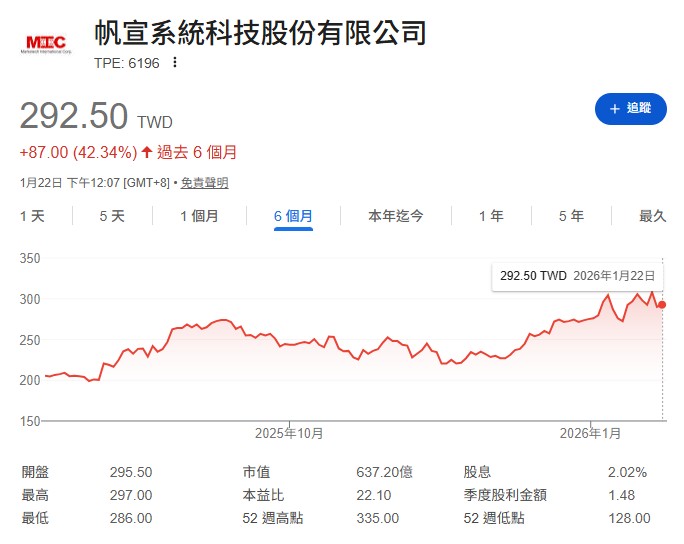Click the 52 週高點 value 335.00
684x544 pixels.
[378, 518]
